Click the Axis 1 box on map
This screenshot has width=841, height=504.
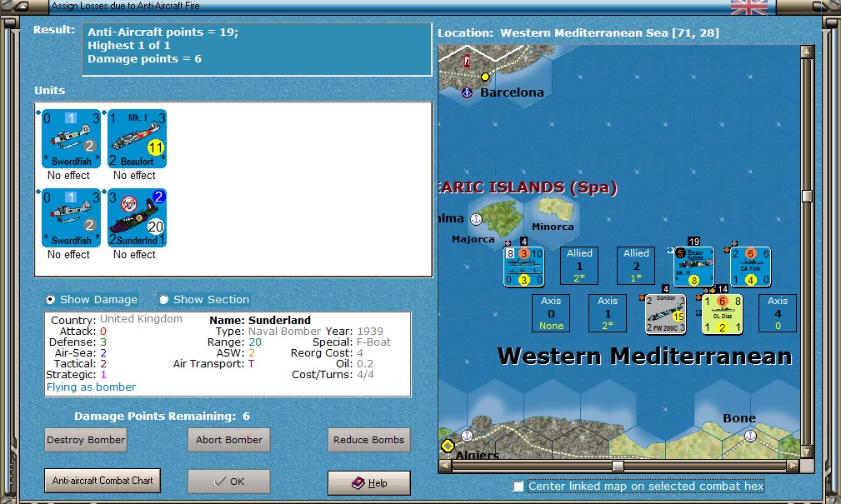608,313
